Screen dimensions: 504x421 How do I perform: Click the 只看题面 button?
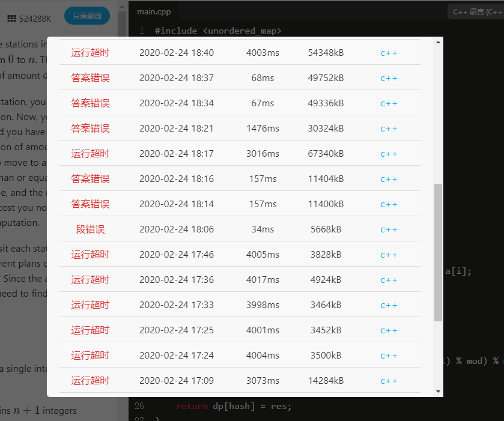(x=87, y=16)
